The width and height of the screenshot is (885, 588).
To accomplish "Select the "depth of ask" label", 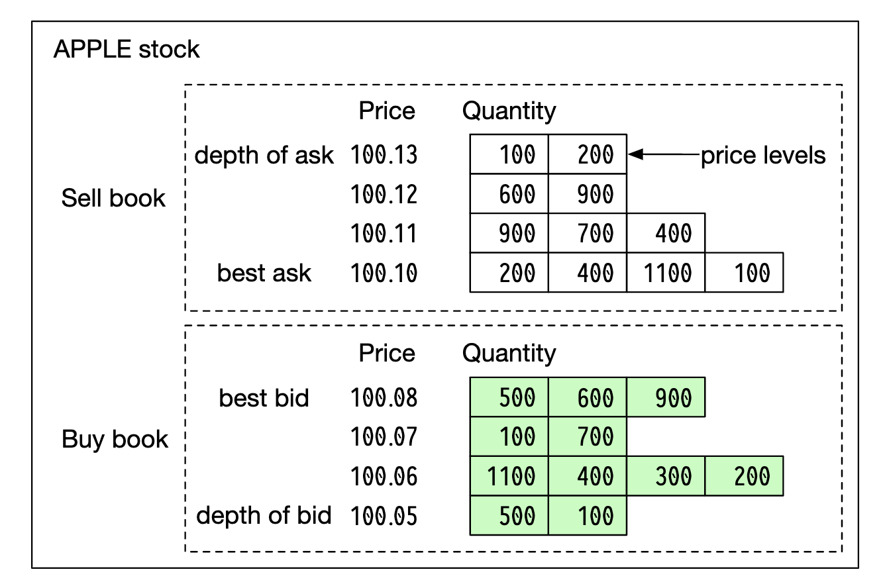I will 264,156.
